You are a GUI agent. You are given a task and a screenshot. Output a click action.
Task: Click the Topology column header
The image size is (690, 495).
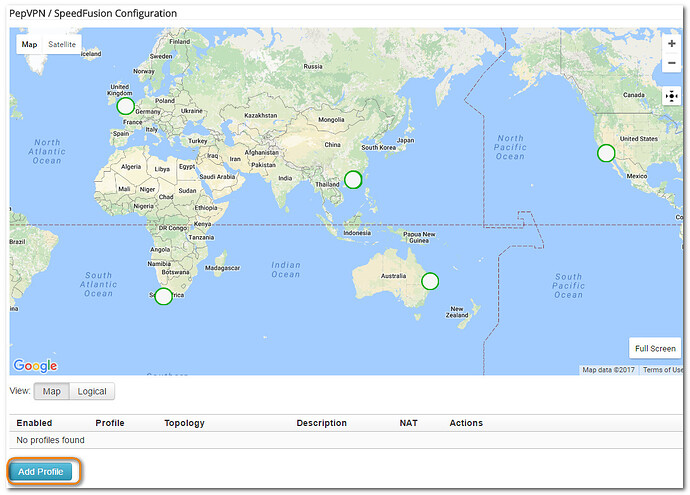point(184,423)
